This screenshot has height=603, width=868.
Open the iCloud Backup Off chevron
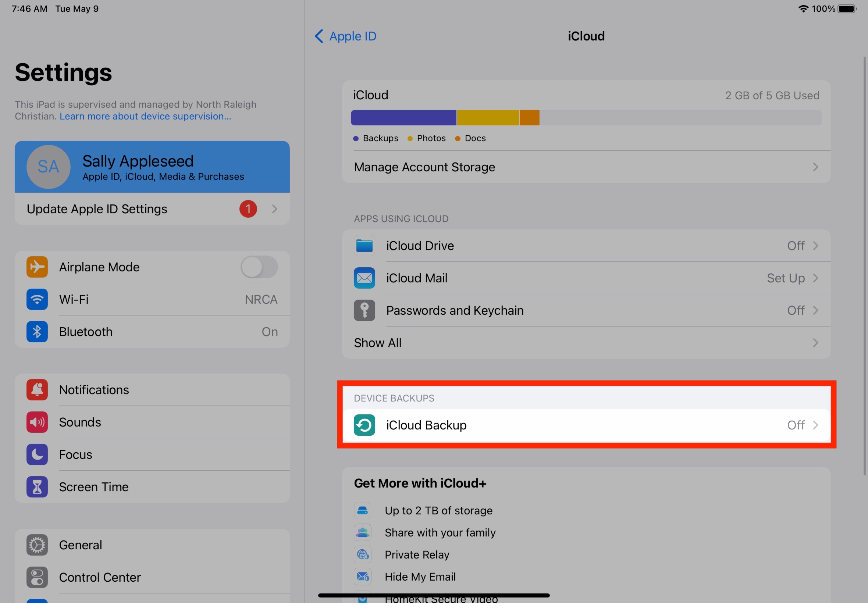815,425
